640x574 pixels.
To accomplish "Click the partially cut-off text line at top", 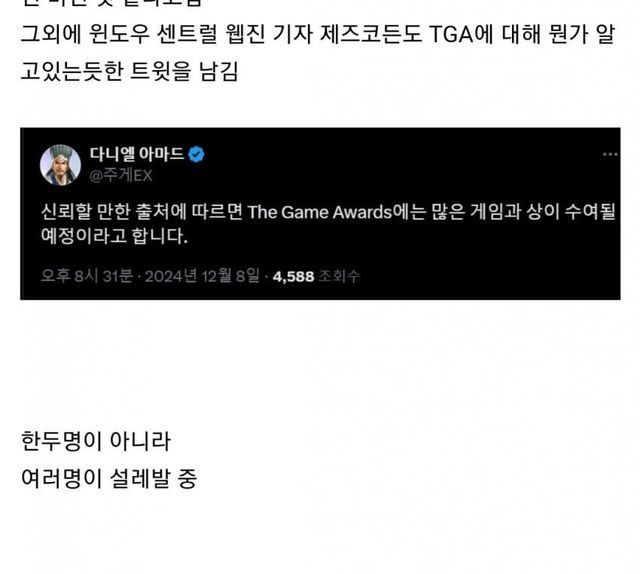I will pyautogui.click(x=111, y=3).
